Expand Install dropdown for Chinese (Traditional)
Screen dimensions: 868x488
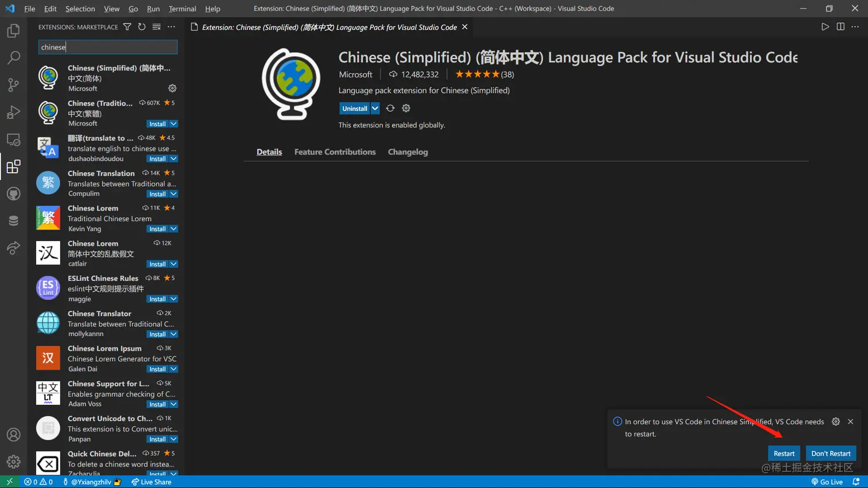point(173,124)
